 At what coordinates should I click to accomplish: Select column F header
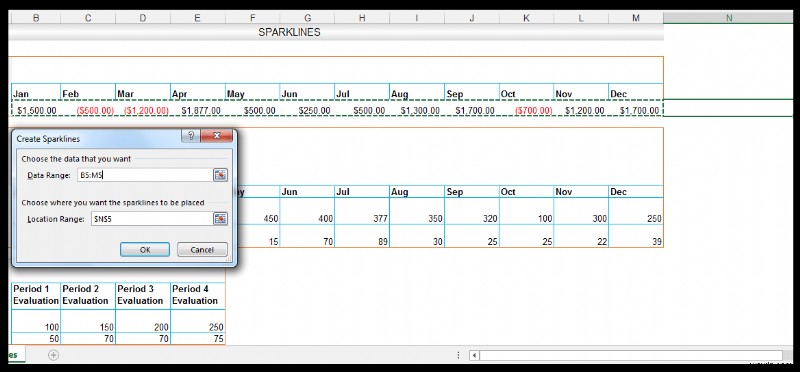[253, 18]
